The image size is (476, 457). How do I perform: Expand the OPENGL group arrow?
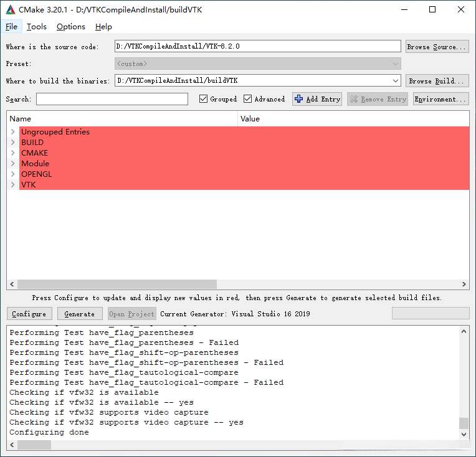(x=12, y=174)
